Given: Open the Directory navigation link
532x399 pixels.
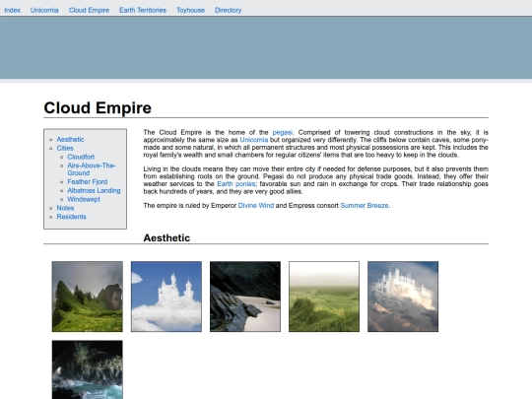Looking at the screenshot, I should [x=228, y=10].
